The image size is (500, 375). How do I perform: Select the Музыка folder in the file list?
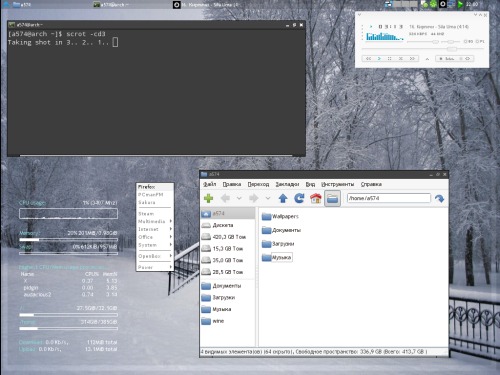pos(277,257)
